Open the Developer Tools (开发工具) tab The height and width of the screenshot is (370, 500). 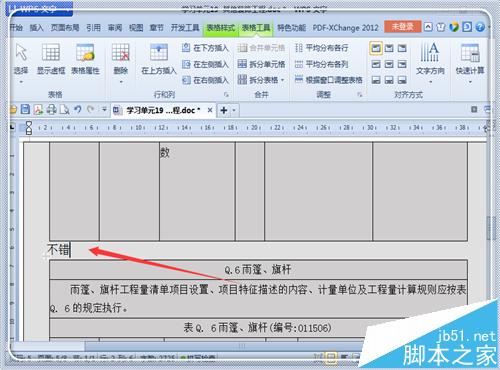click(185, 27)
